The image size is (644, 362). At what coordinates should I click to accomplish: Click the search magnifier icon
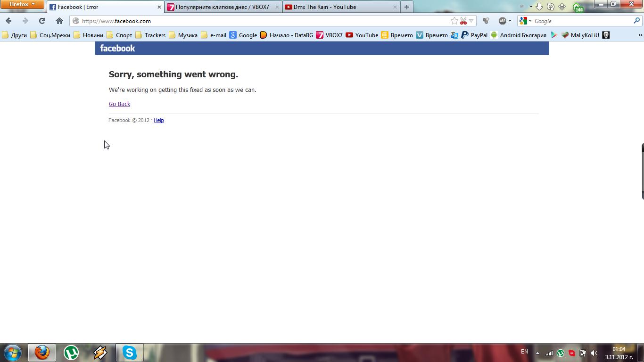point(637,21)
